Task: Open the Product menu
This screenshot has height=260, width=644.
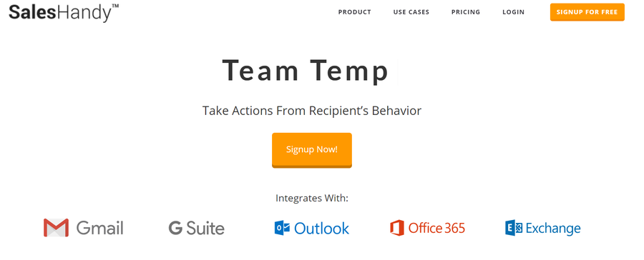Action: coord(354,12)
